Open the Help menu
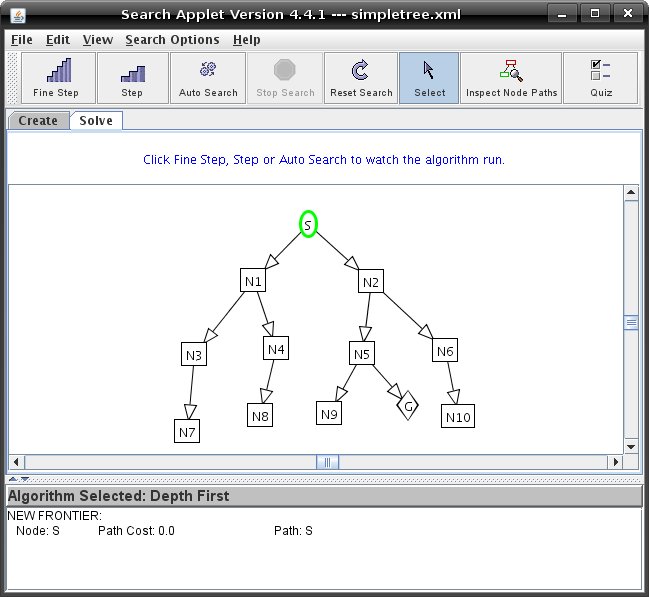 [246, 40]
